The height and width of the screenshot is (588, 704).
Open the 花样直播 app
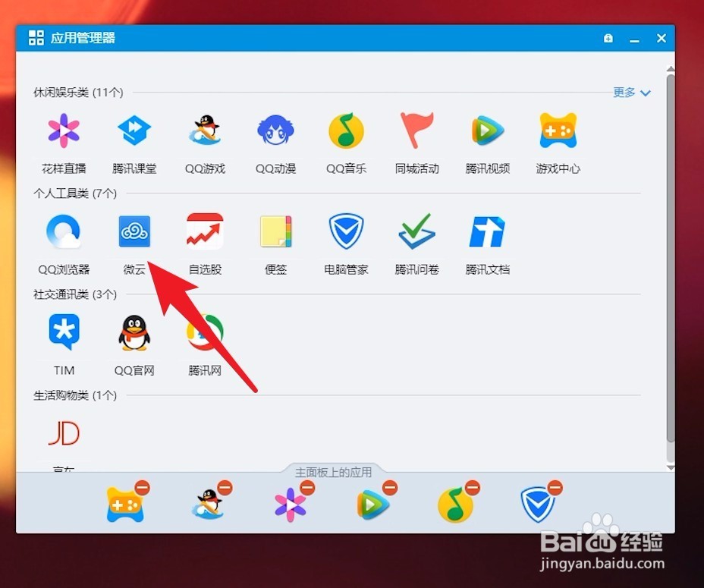click(64, 131)
